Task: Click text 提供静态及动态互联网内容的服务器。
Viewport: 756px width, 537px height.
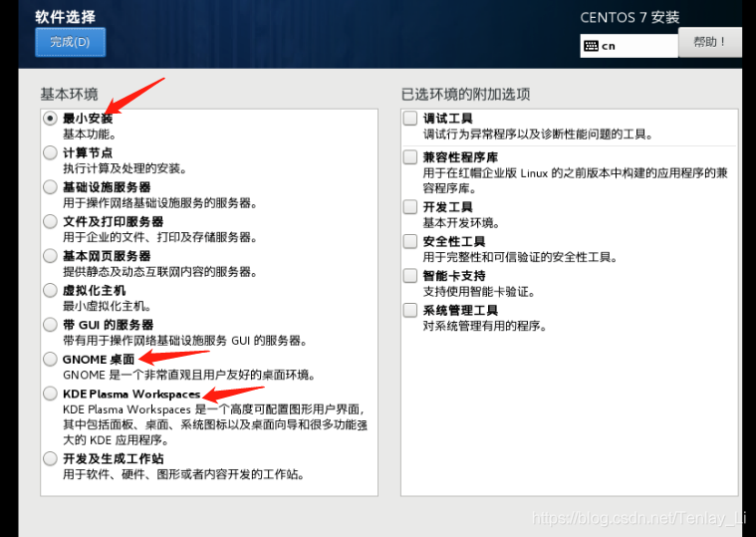Action: [x=160, y=272]
